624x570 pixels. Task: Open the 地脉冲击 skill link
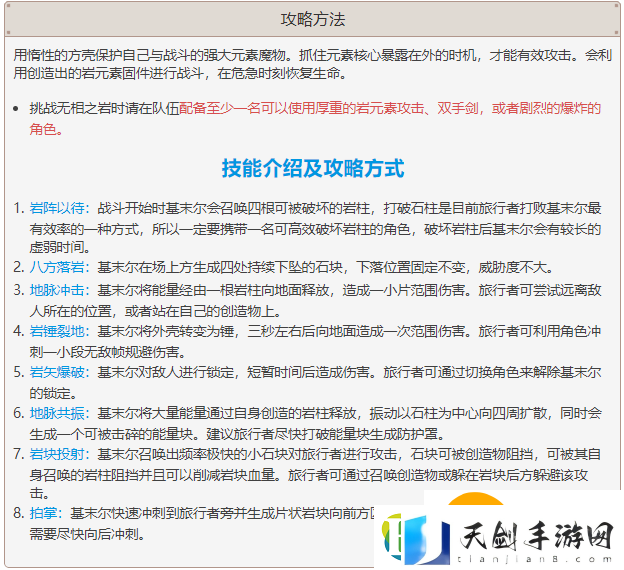pos(57,290)
